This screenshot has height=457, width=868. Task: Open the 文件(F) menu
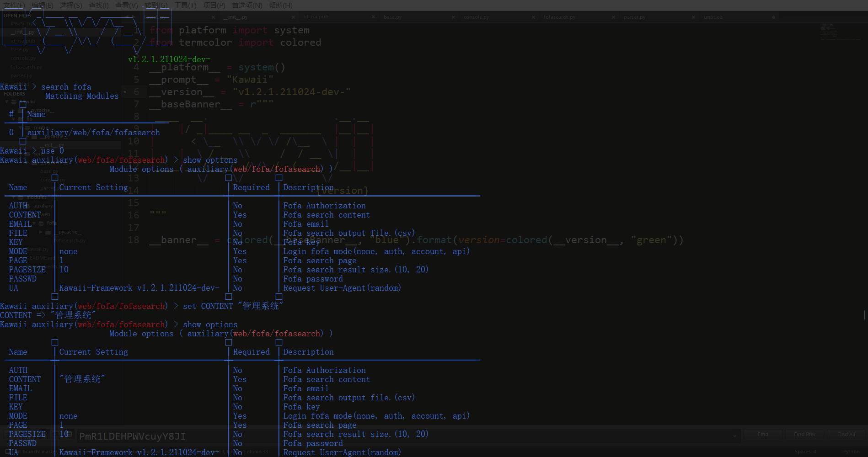[14, 5]
